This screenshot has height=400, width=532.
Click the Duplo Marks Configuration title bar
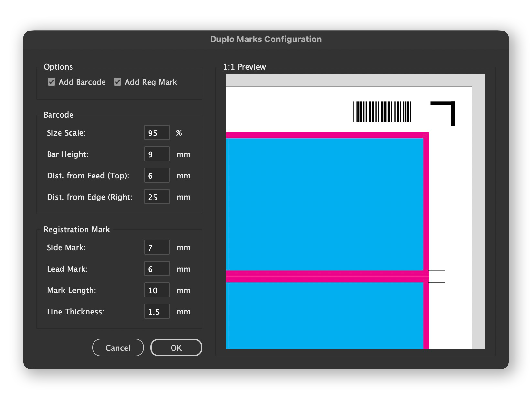click(265, 39)
